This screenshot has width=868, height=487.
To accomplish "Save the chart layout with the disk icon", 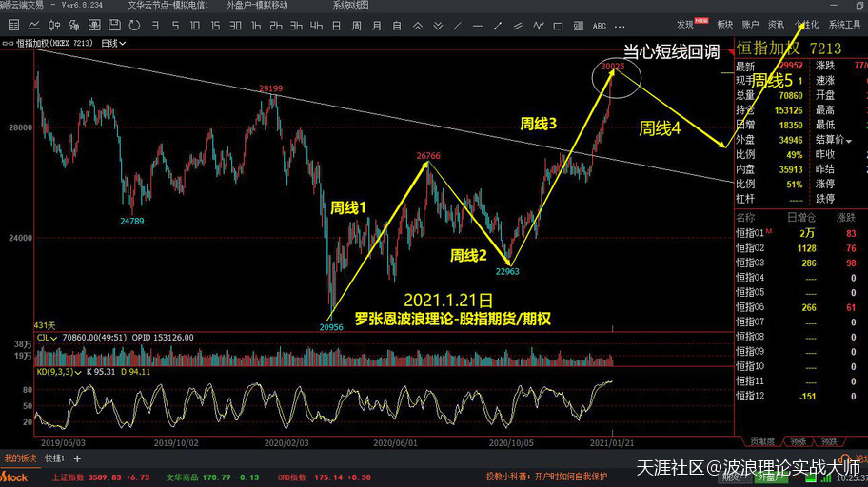I will point(114,26).
